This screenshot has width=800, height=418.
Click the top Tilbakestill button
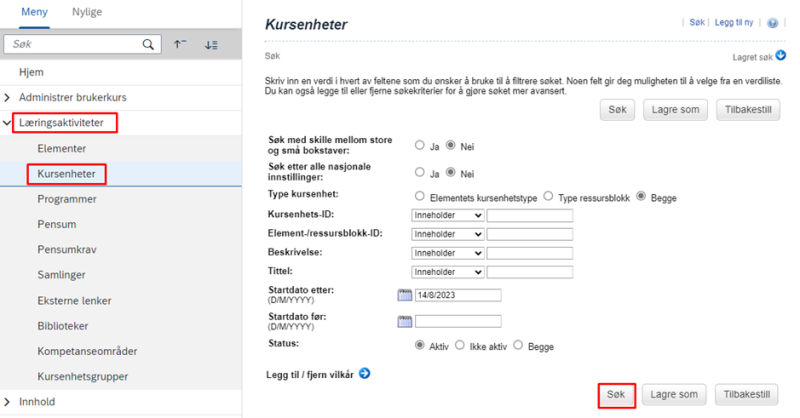click(748, 110)
